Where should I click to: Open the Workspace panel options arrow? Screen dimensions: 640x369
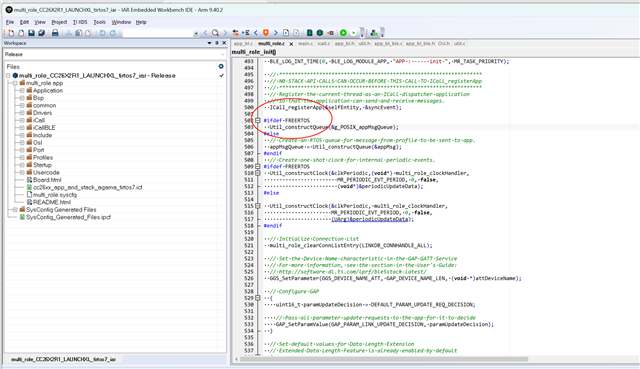(x=209, y=43)
